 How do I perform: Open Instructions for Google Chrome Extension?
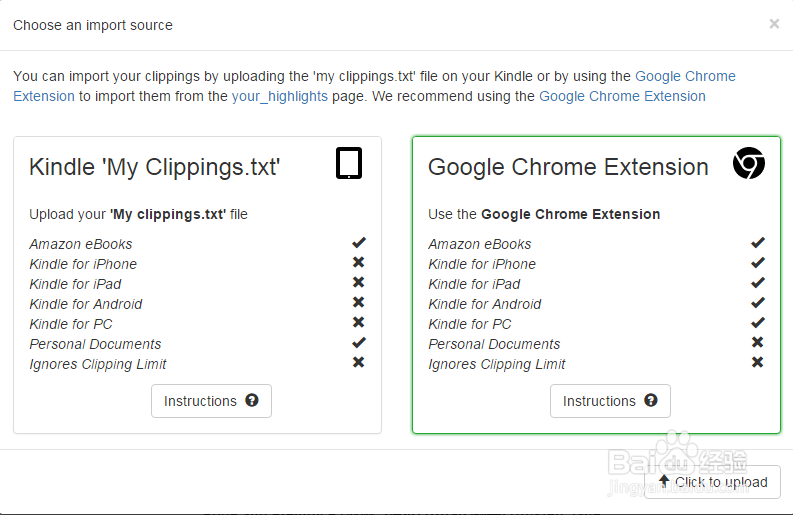coord(610,401)
